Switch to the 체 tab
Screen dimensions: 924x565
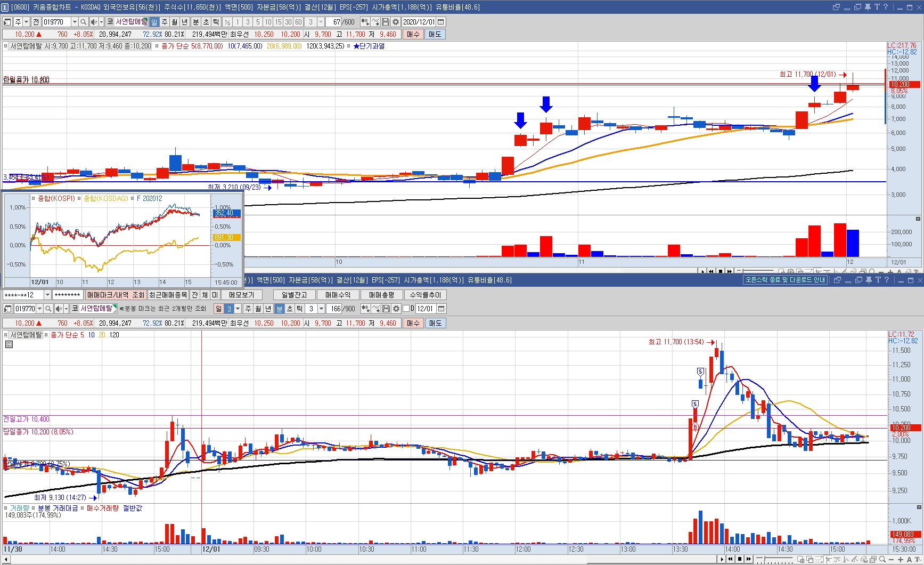pyautogui.click(x=205, y=295)
